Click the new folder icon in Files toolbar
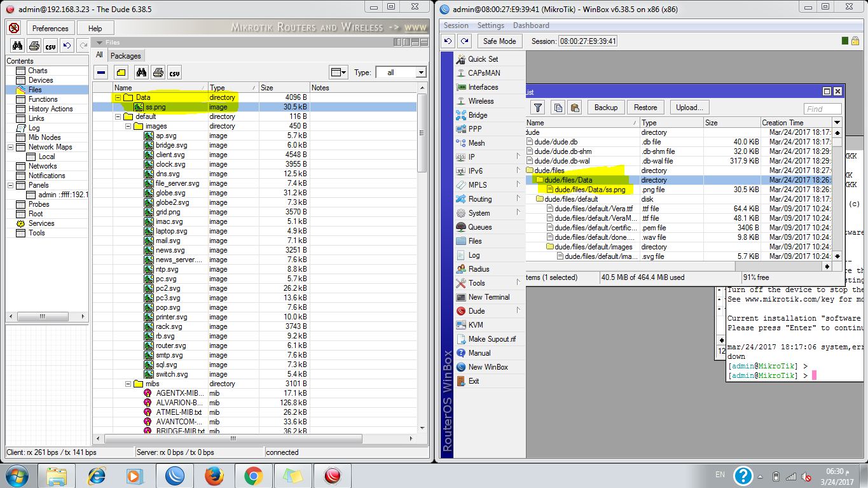 click(121, 73)
